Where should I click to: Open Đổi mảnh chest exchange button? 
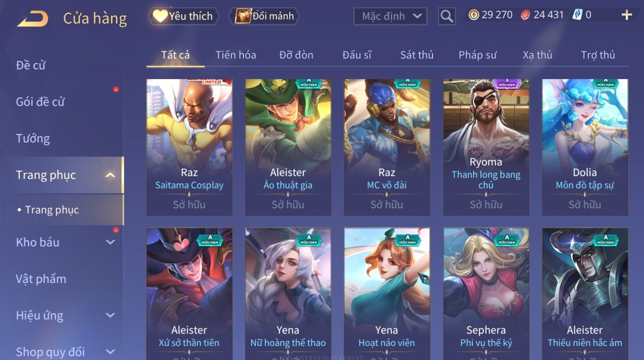(x=264, y=16)
